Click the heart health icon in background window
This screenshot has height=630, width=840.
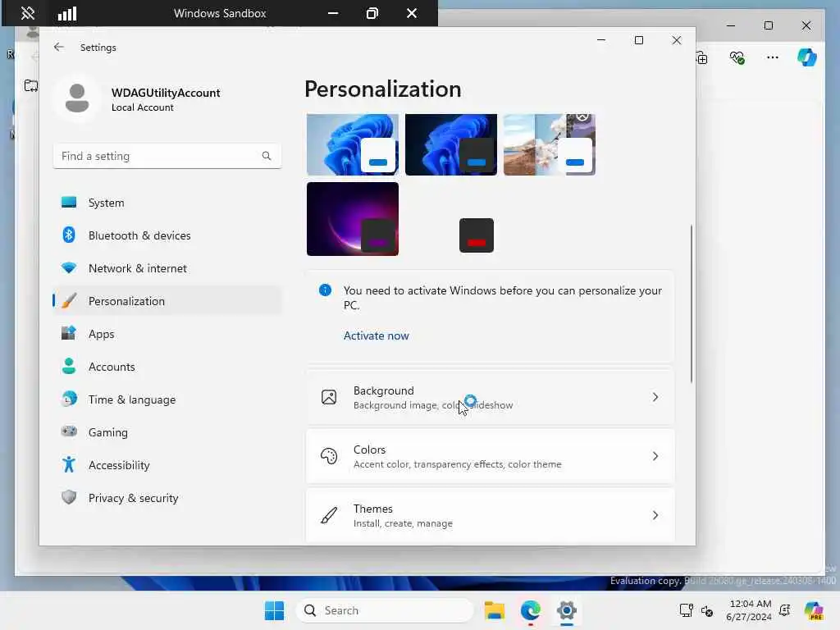pos(737,57)
